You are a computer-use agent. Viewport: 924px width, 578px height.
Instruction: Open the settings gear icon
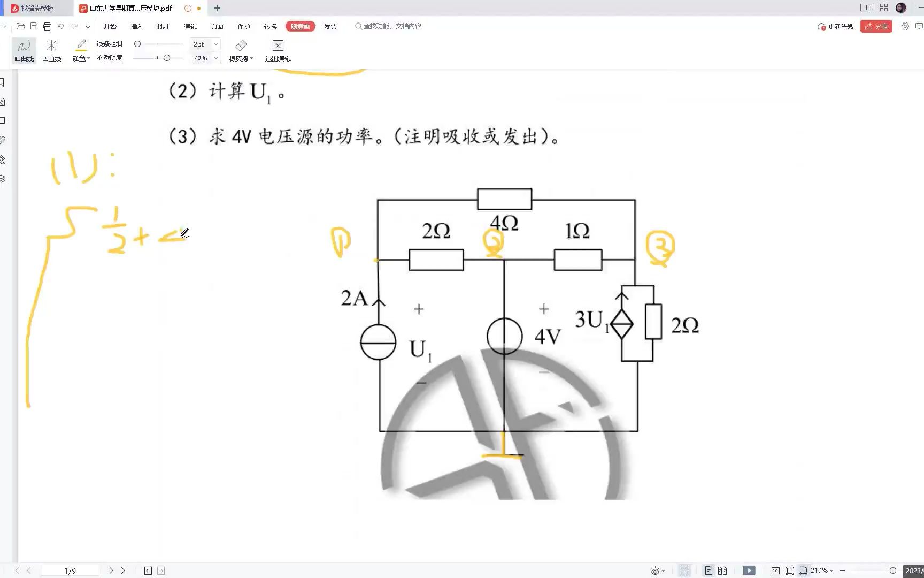click(x=905, y=26)
